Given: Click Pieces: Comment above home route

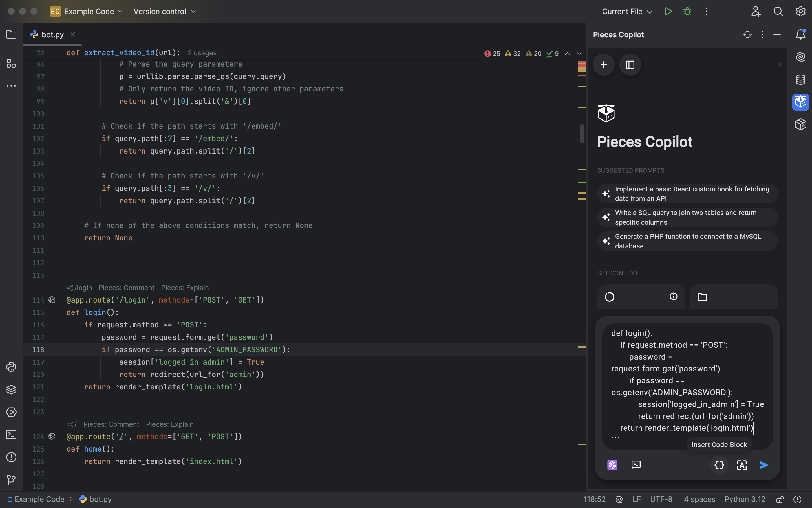Looking at the screenshot, I should click(x=111, y=424).
